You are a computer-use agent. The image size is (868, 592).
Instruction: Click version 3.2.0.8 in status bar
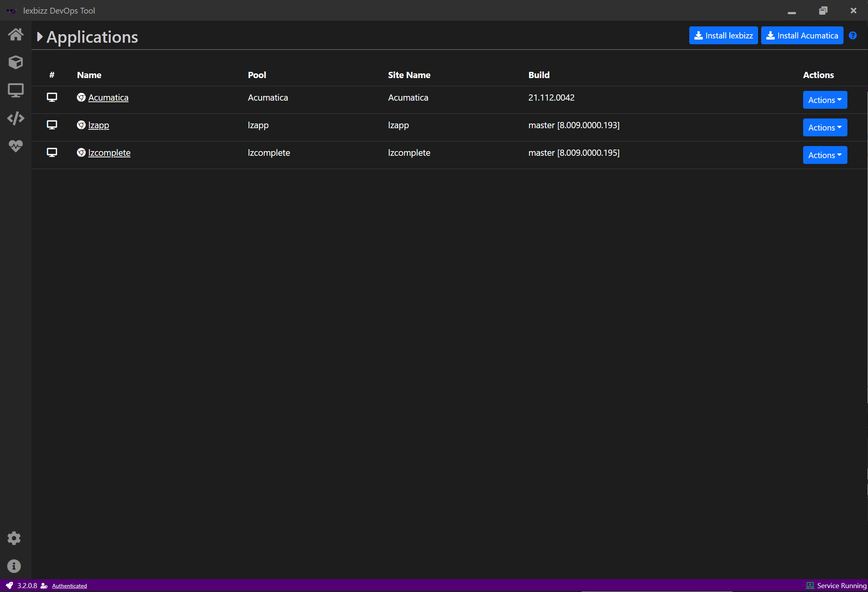(27, 585)
